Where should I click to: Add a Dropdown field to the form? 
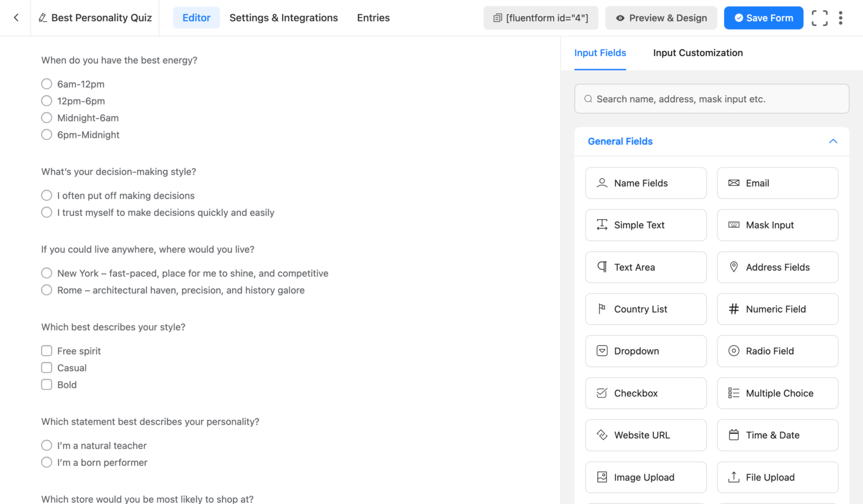point(646,351)
